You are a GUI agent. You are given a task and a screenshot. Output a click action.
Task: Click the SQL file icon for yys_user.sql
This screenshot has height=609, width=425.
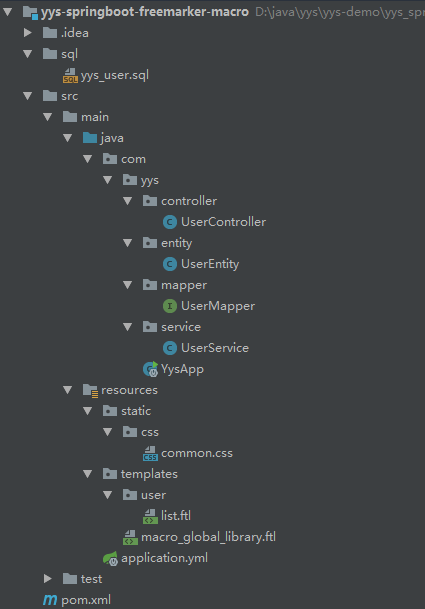tap(70, 75)
